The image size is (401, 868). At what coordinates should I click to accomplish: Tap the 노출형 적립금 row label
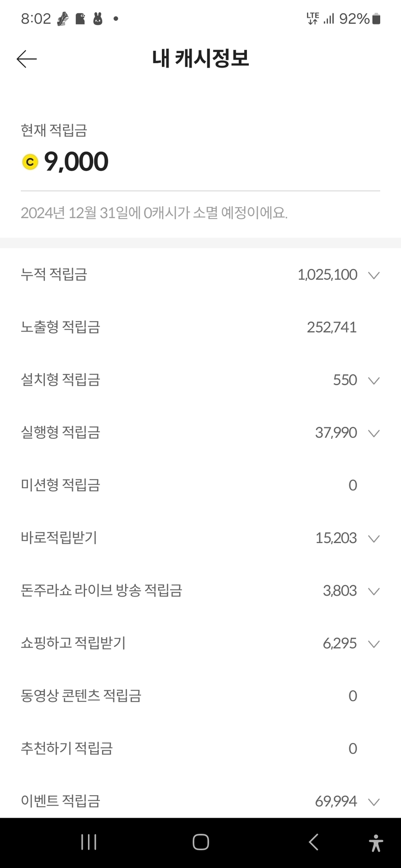[x=60, y=327]
